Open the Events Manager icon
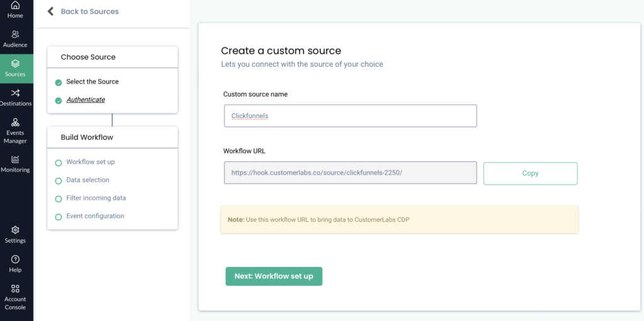Image resolution: width=644 pixels, height=321 pixels. coord(15,122)
